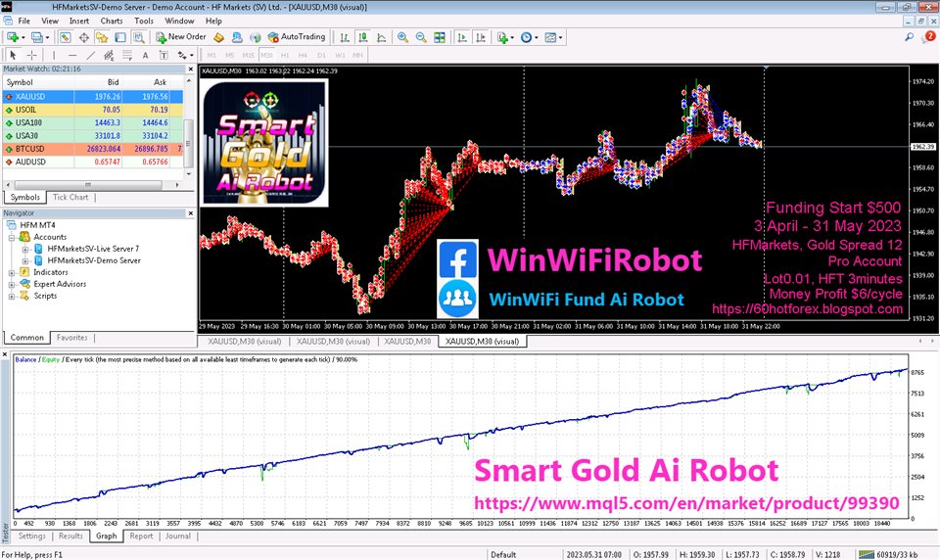
Task: Select candlestick chart display mode
Action: point(362,37)
